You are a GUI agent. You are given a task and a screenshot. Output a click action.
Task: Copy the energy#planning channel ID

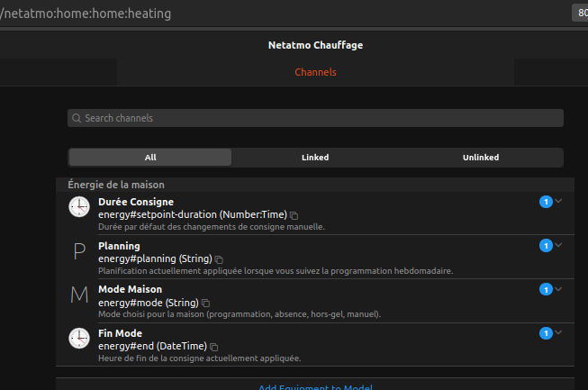pos(219,259)
